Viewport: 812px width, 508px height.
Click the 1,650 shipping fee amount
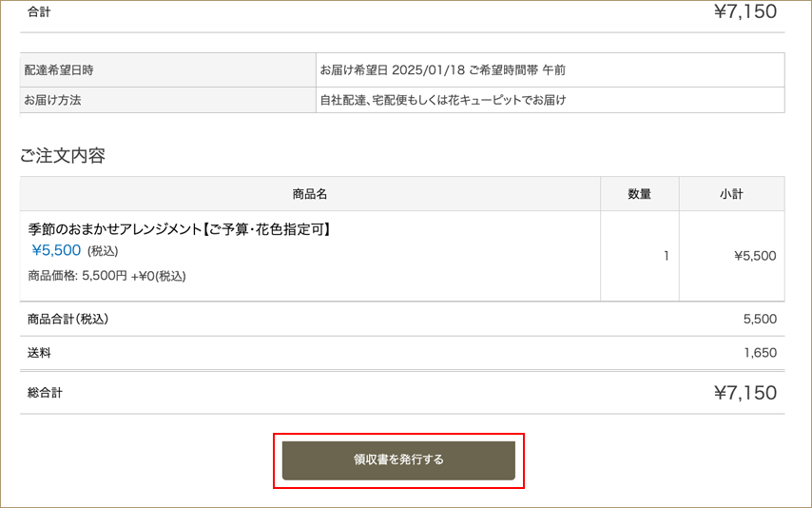[760, 353]
